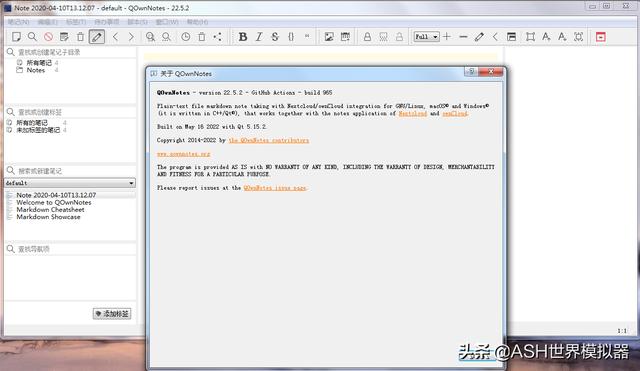The height and width of the screenshot is (371, 640).
Task: Select the Notes folder in subfolder tree
Action: point(36,70)
